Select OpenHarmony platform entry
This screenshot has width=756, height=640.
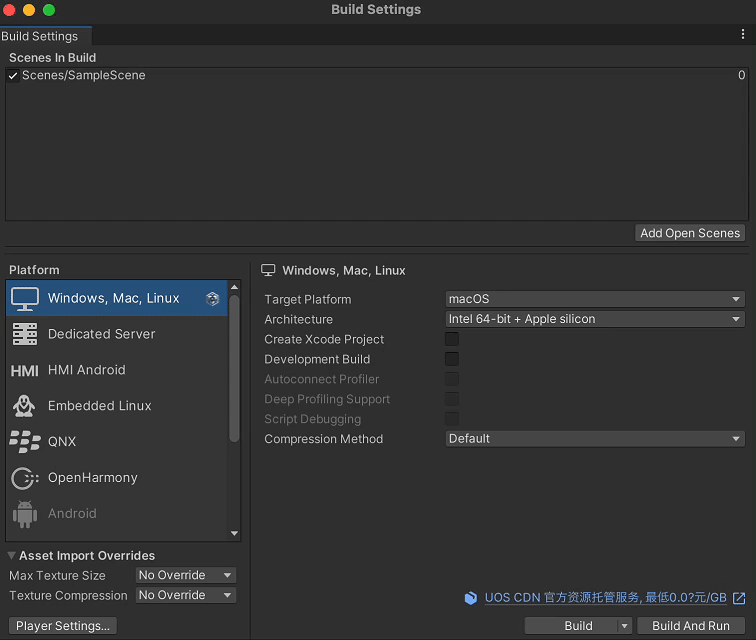tap(117, 478)
